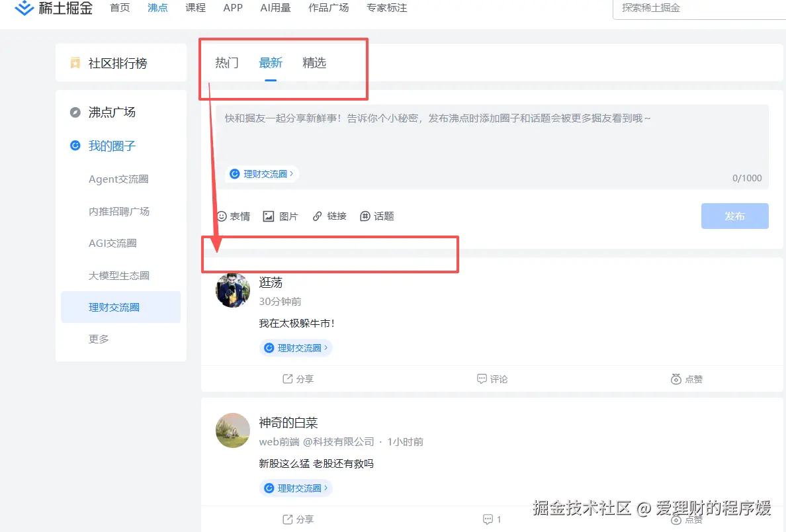Open 理财交流圈 tag on 神奇的白菜's post
786x532 pixels.
296,488
